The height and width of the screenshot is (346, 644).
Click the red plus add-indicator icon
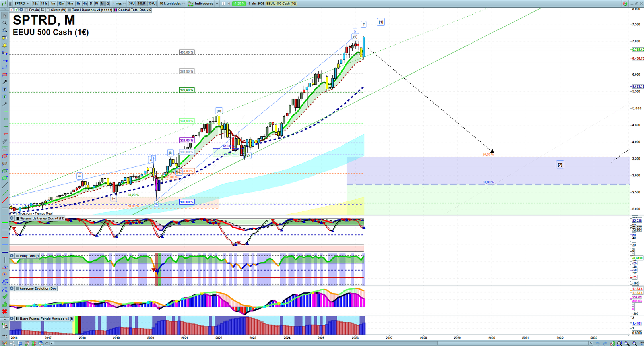coord(12,10)
